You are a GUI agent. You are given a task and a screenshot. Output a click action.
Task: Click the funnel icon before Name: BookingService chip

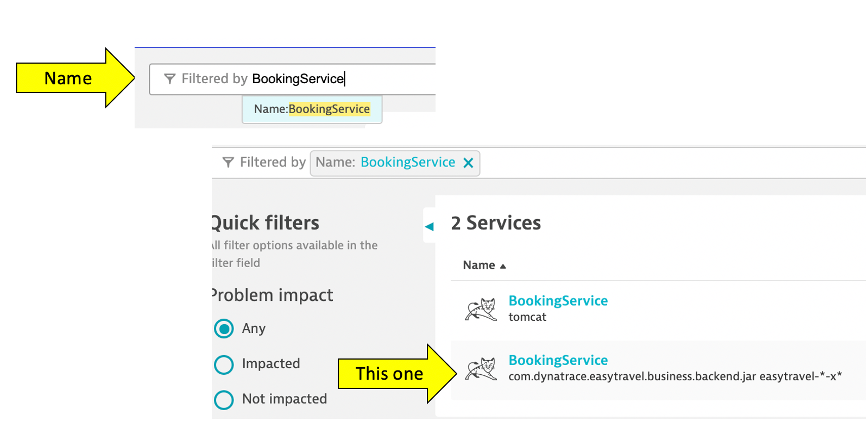228,163
